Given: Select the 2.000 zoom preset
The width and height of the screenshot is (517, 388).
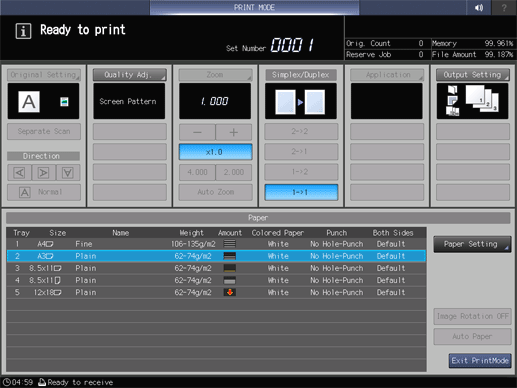Looking at the screenshot, I should [x=234, y=172].
